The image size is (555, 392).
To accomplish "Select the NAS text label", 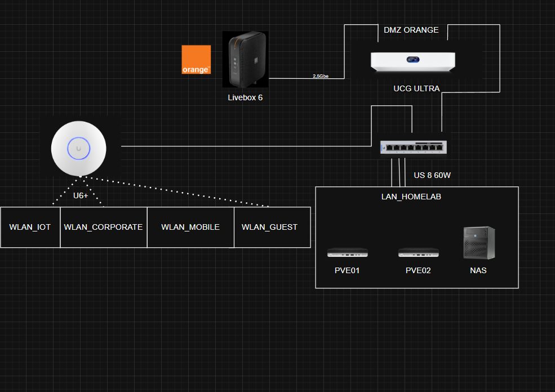I will pos(478,271).
